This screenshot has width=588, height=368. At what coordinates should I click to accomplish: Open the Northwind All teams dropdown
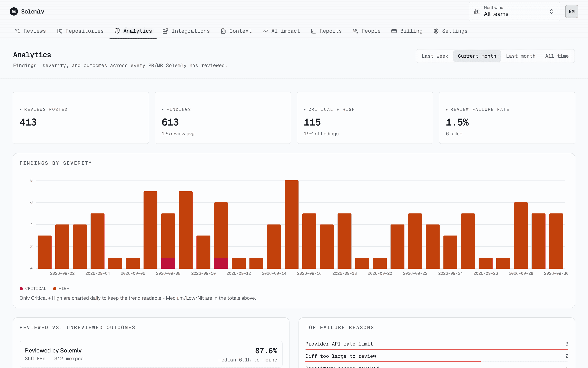pos(514,11)
